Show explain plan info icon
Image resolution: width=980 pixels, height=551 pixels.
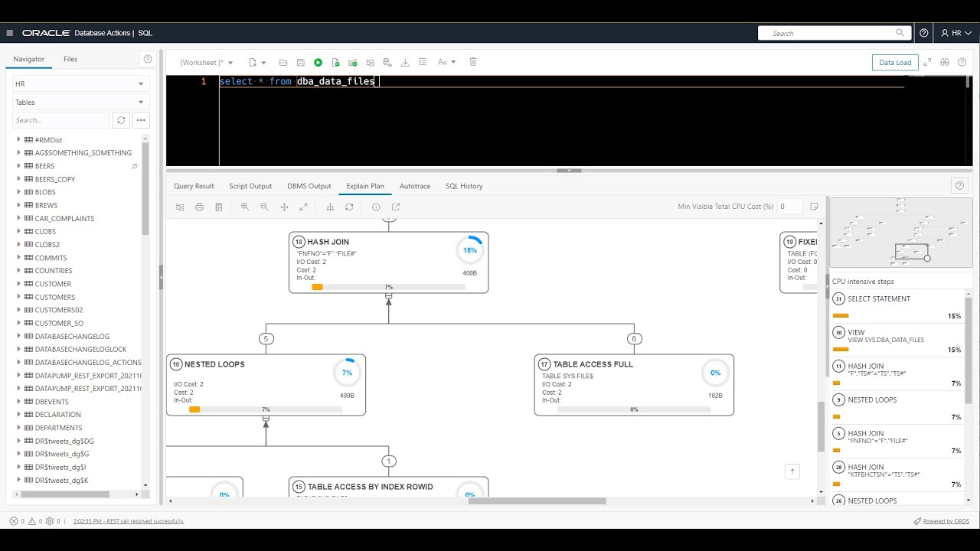(x=376, y=207)
